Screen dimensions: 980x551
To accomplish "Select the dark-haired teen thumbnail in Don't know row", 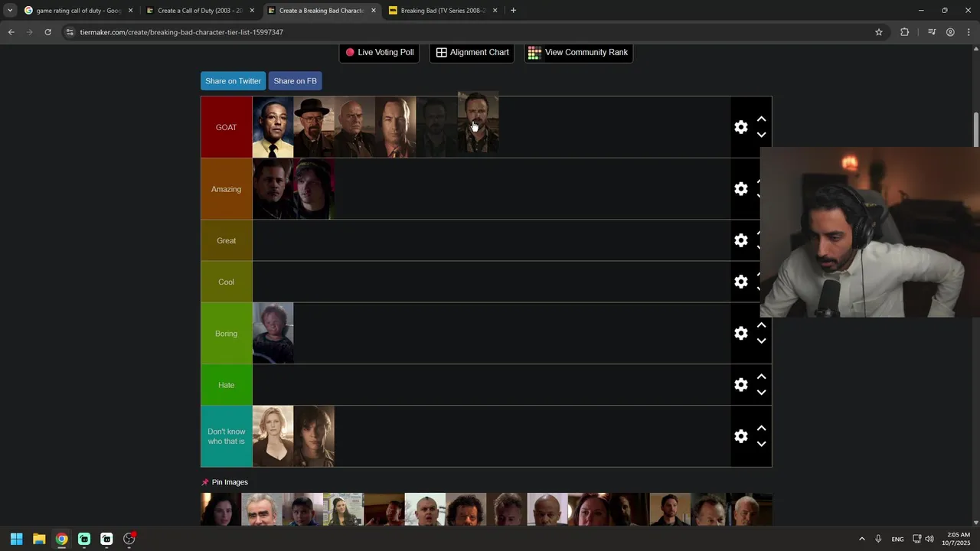I will [314, 436].
